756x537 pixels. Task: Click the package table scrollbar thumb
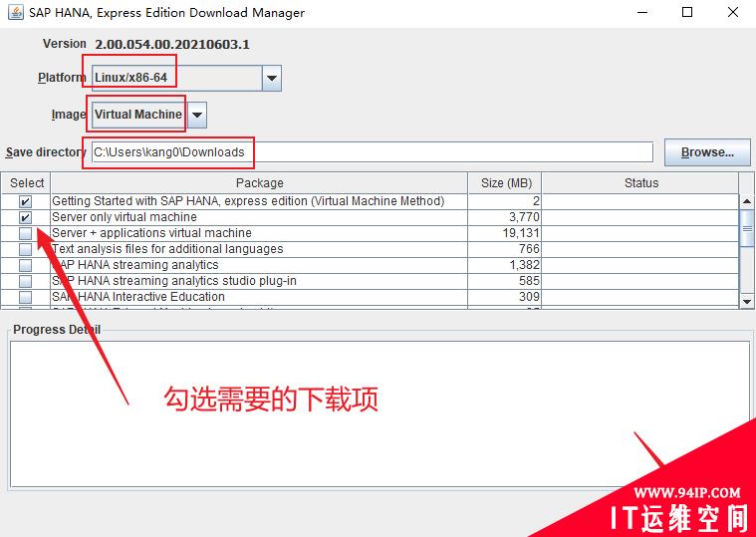coord(747,228)
